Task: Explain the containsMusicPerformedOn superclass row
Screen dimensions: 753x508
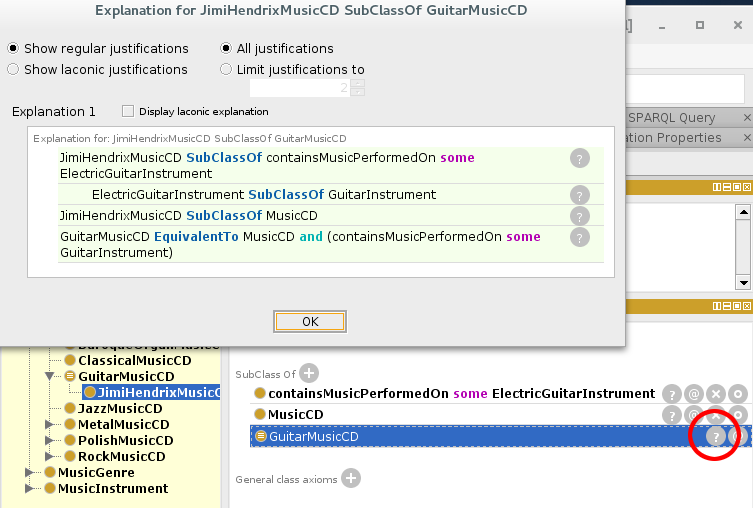Action: tap(672, 394)
